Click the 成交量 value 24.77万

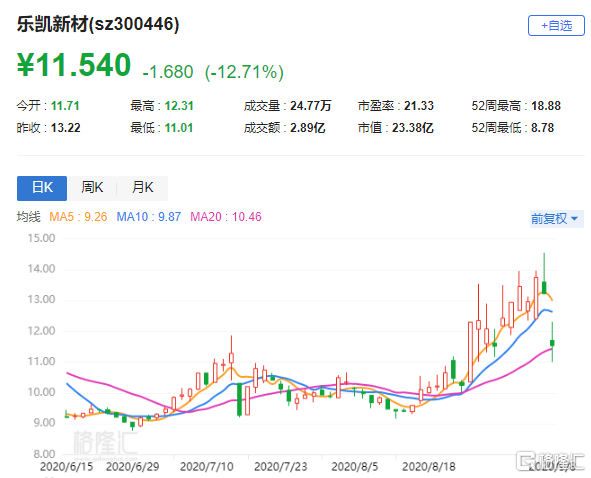tap(311, 106)
